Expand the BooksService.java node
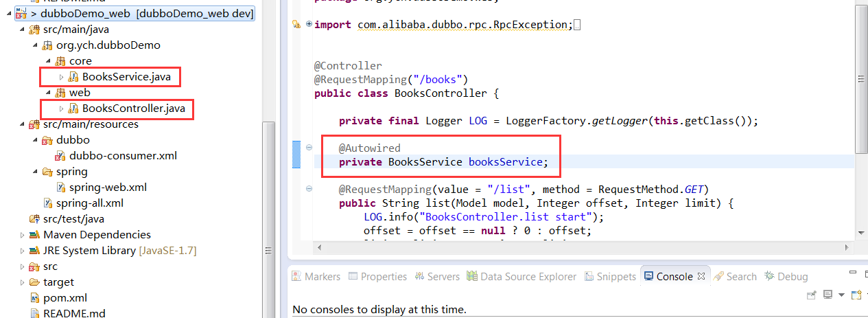 61,77
